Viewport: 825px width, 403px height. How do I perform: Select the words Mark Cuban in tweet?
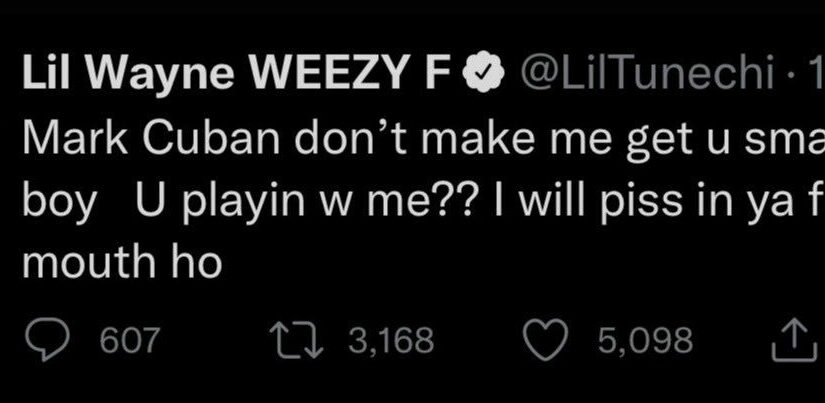[x=150, y=139]
